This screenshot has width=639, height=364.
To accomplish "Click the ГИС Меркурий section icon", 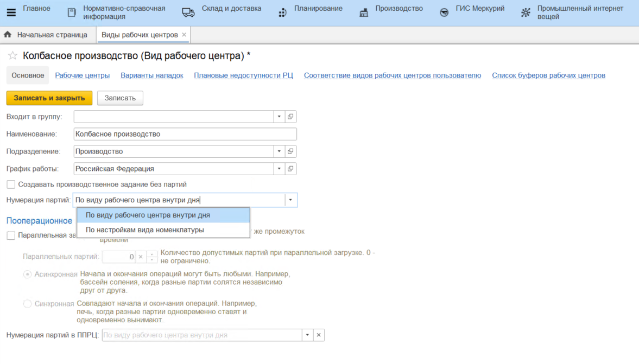I will (x=444, y=12).
